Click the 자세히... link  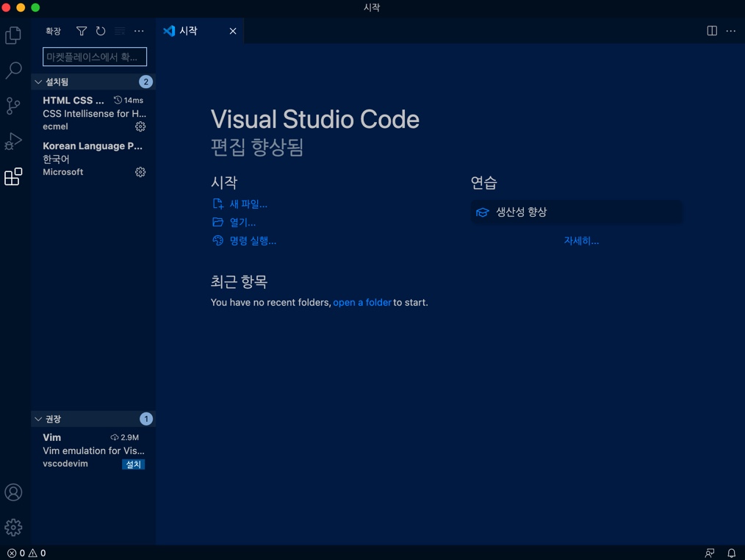click(x=581, y=240)
